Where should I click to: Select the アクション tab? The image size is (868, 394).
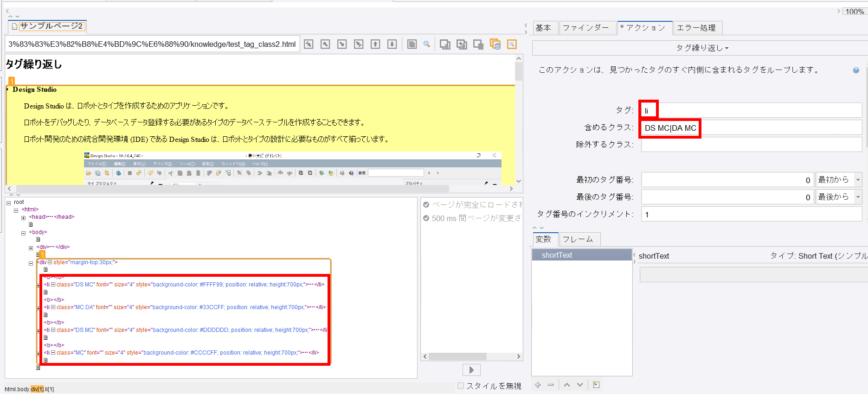click(x=645, y=28)
